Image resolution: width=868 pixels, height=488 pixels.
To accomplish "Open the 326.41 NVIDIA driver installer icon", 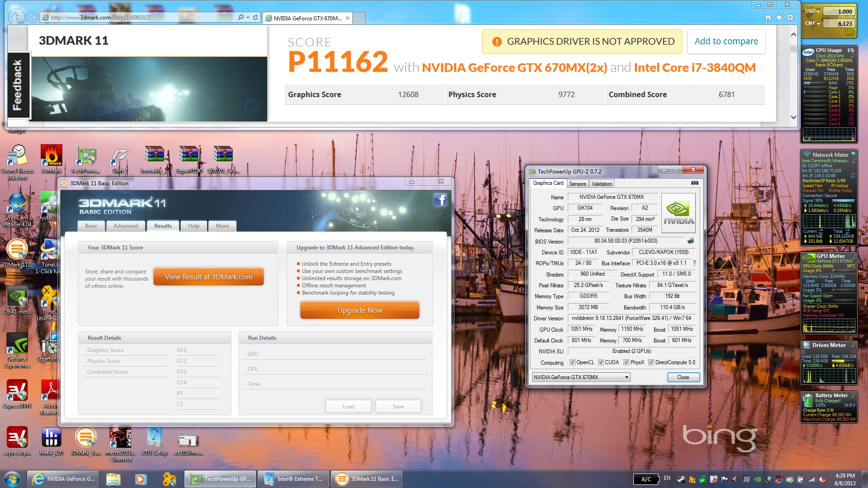I will tap(17, 300).
